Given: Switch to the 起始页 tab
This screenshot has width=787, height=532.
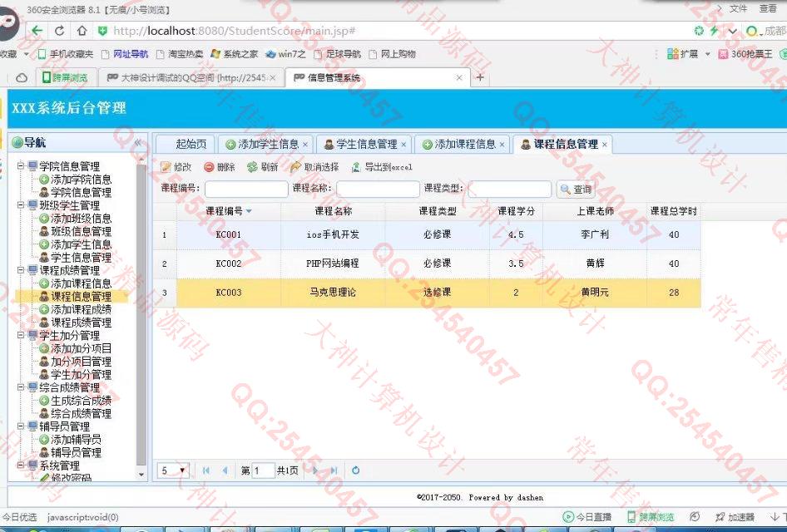Looking at the screenshot, I should point(186,145).
